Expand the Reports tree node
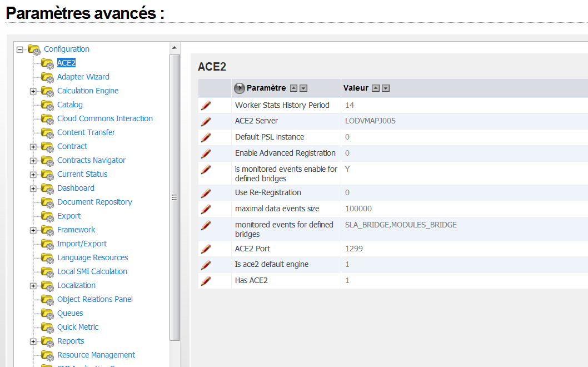The image size is (588, 367). 32,341
